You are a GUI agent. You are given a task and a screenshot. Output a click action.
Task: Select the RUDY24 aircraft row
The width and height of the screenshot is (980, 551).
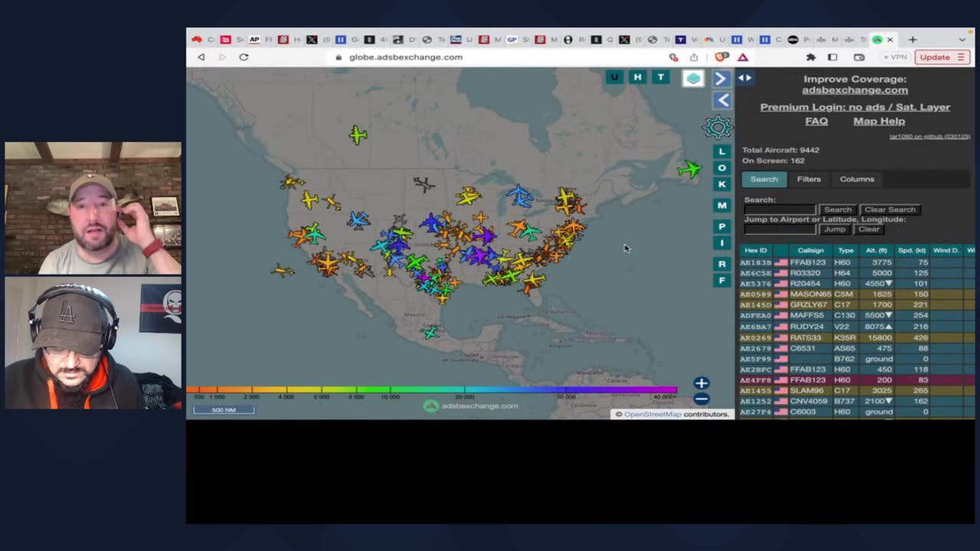coord(857,327)
